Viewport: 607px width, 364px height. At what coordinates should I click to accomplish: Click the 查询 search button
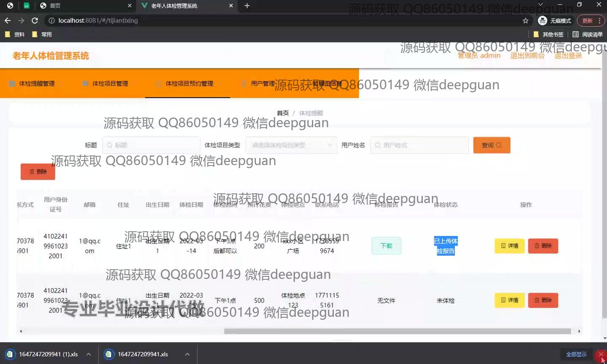492,145
